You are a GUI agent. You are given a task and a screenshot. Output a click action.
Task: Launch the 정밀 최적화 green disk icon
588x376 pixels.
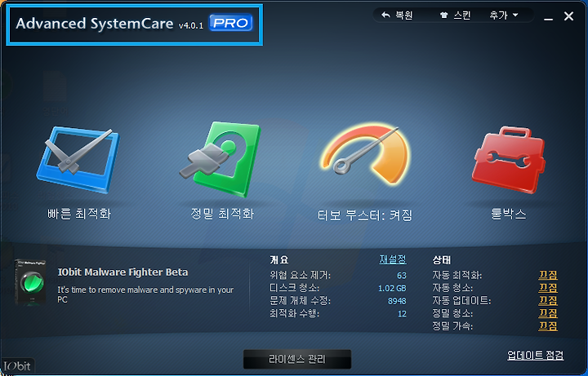coord(220,159)
